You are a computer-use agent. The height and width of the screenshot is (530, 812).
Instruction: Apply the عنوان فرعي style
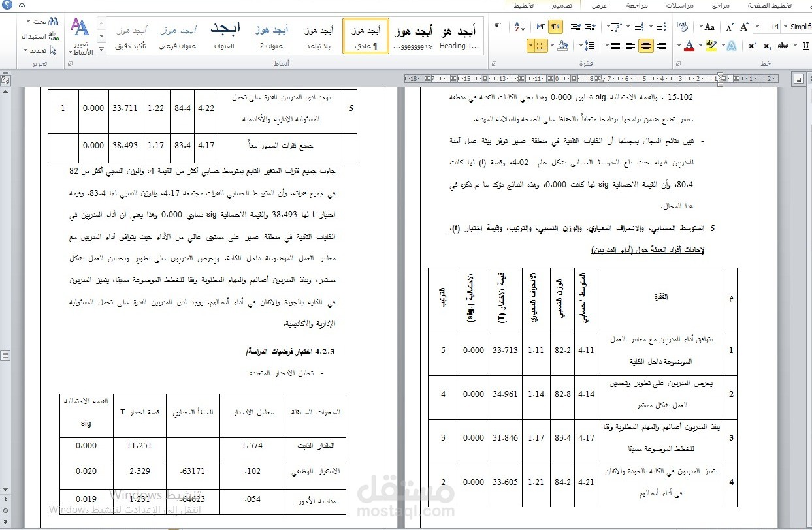click(178, 37)
